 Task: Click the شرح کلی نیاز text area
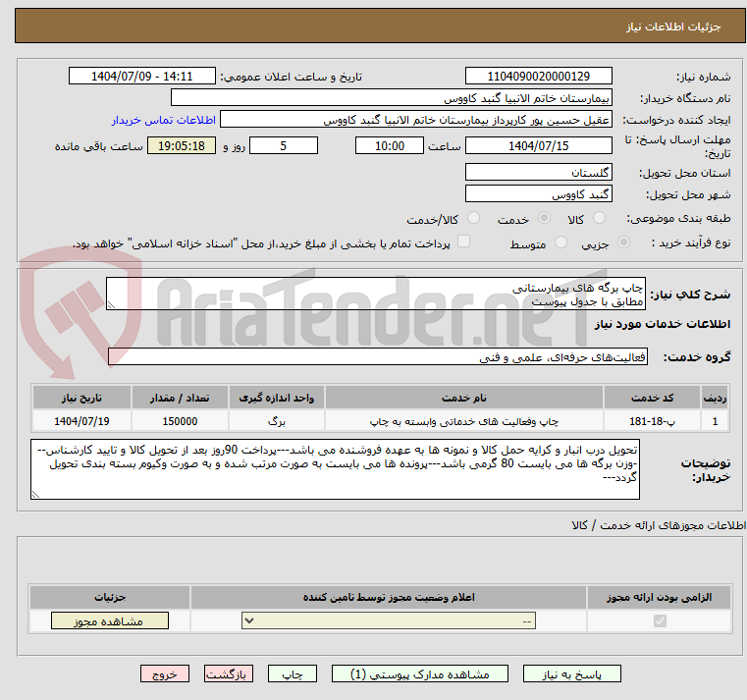point(376,294)
